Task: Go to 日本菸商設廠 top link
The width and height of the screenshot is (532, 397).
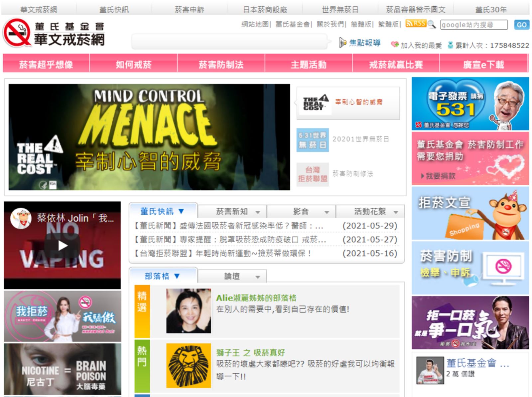Action: (x=265, y=9)
